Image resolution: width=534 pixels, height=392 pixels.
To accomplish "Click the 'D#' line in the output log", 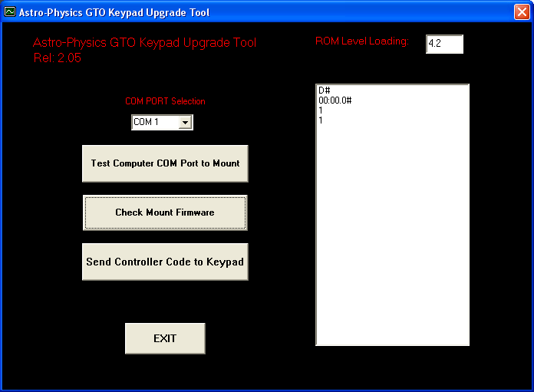I will [x=325, y=91].
